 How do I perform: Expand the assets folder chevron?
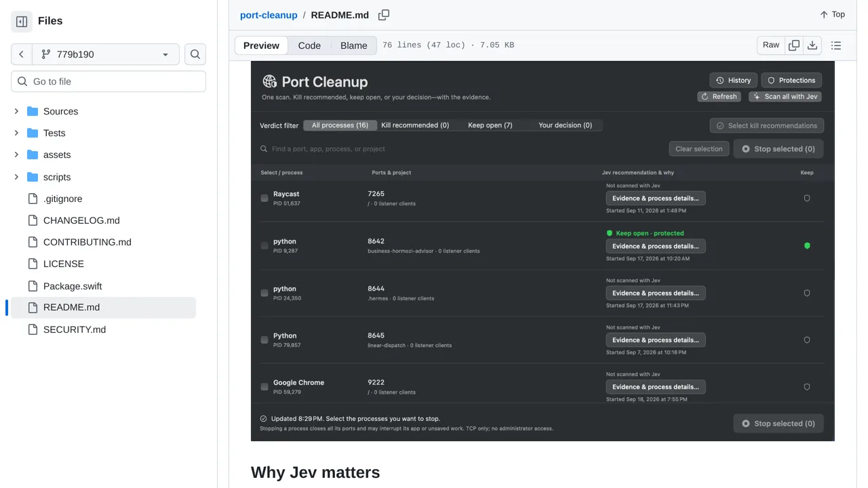coord(16,155)
